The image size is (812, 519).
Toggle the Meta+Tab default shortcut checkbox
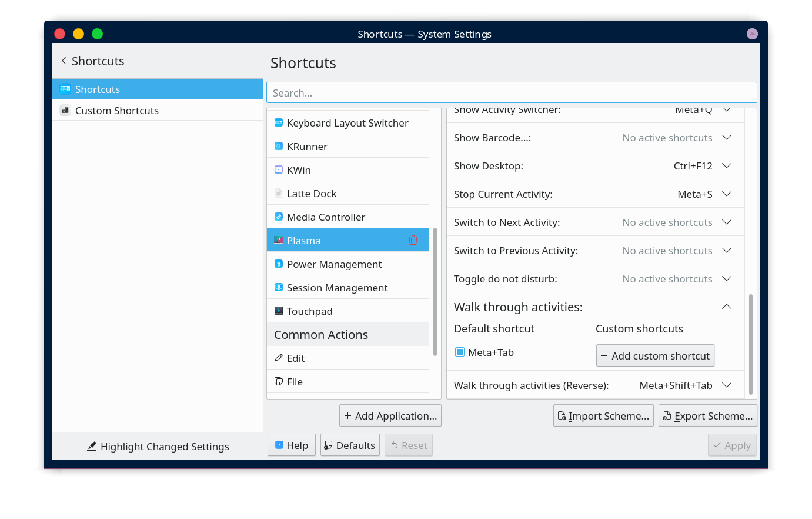459,352
